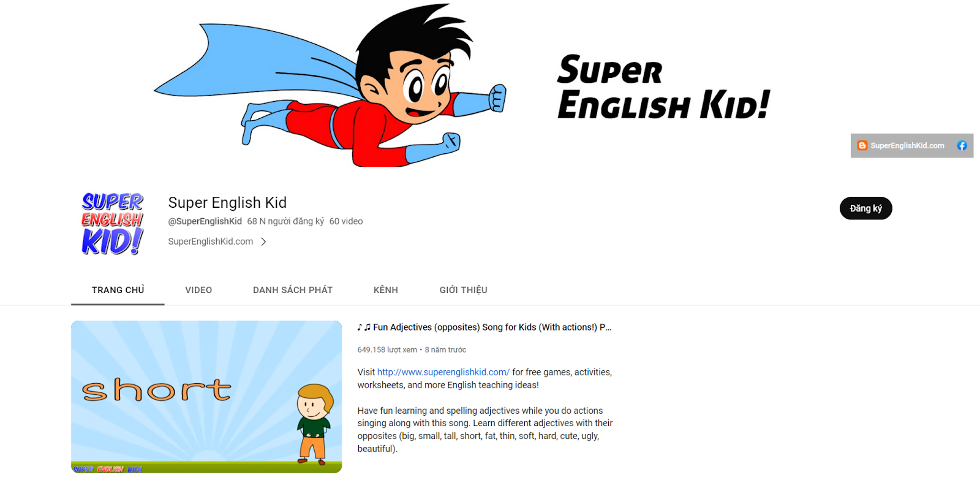Expand channel links with the chevron arrow
Screen dimensions: 980x488
click(263, 242)
